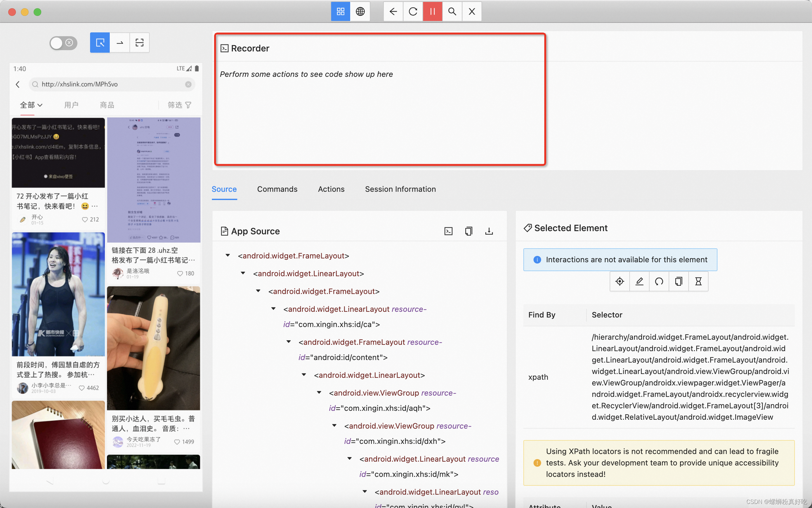Screen dimensions: 812x508
Task: Open the Session Information tab
Action: pyautogui.click(x=400, y=189)
